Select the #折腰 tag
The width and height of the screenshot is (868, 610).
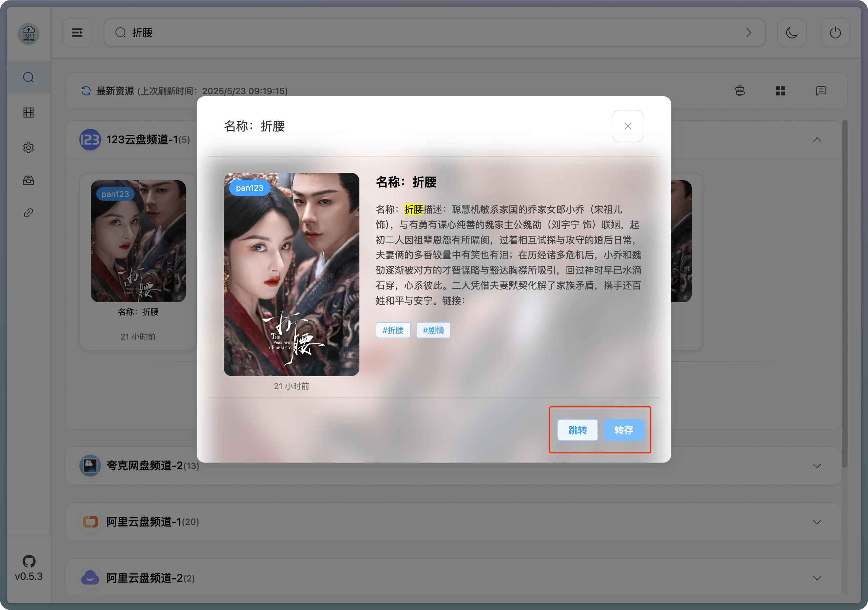tap(393, 330)
